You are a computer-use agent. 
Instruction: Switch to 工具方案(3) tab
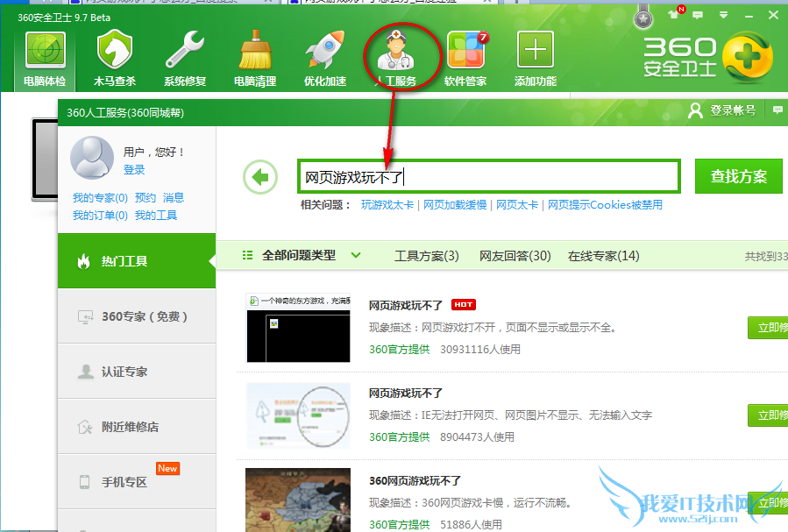pos(427,256)
